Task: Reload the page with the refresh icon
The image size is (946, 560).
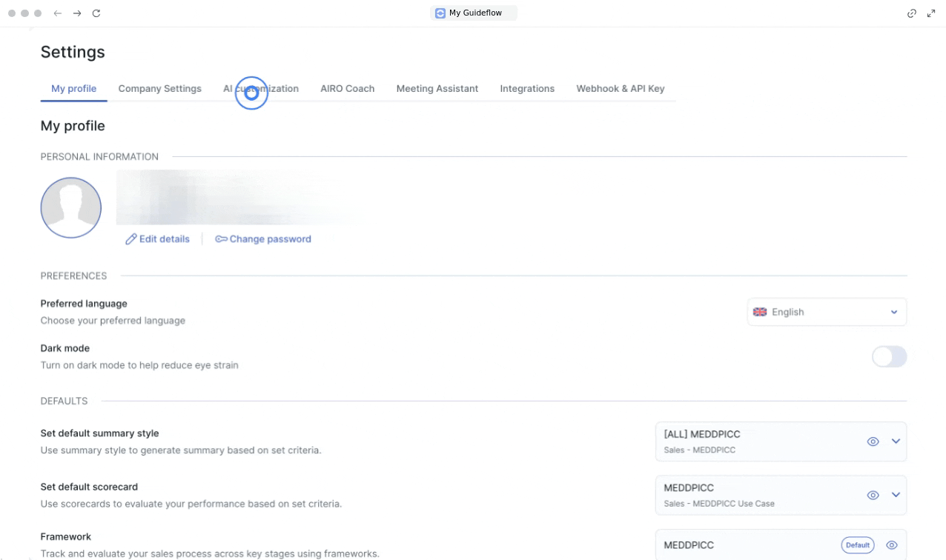Action: point(96,13)
